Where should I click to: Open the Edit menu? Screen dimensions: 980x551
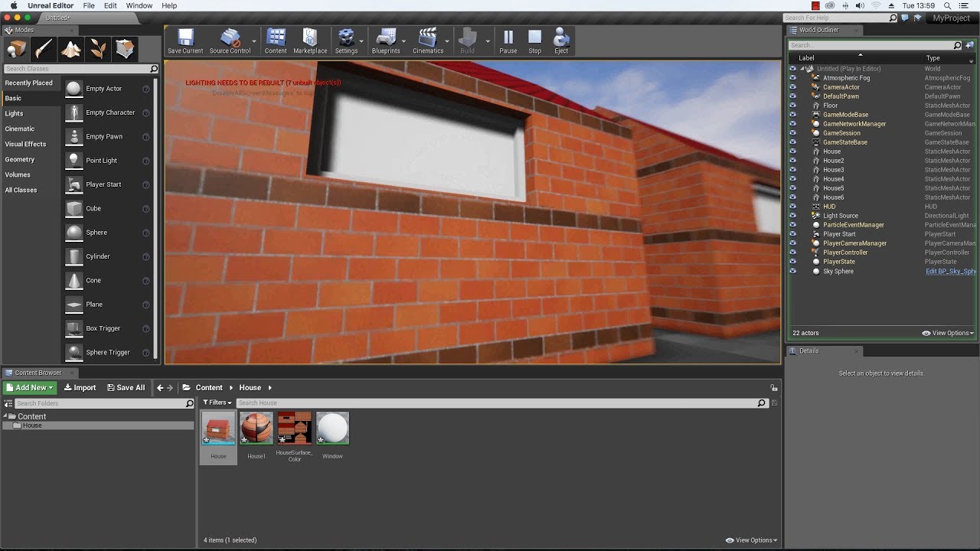click(110, 5)
